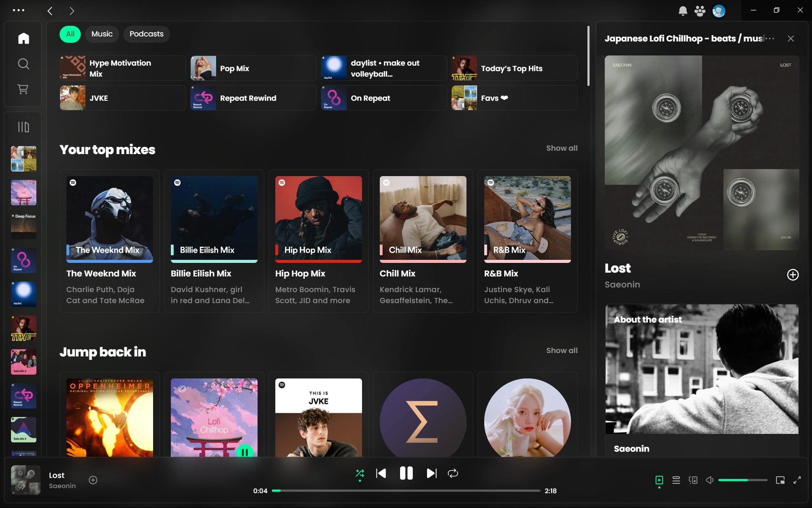This screenshot has height=508, width=812.
Task: Collapse Your Library sidebar
Action: pyautogui.click(x=24, y=127)
